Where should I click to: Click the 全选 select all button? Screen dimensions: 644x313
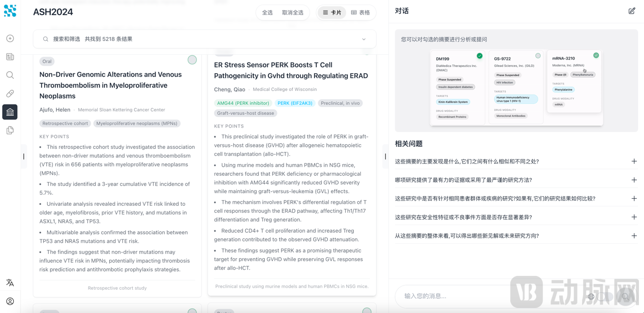267,13
